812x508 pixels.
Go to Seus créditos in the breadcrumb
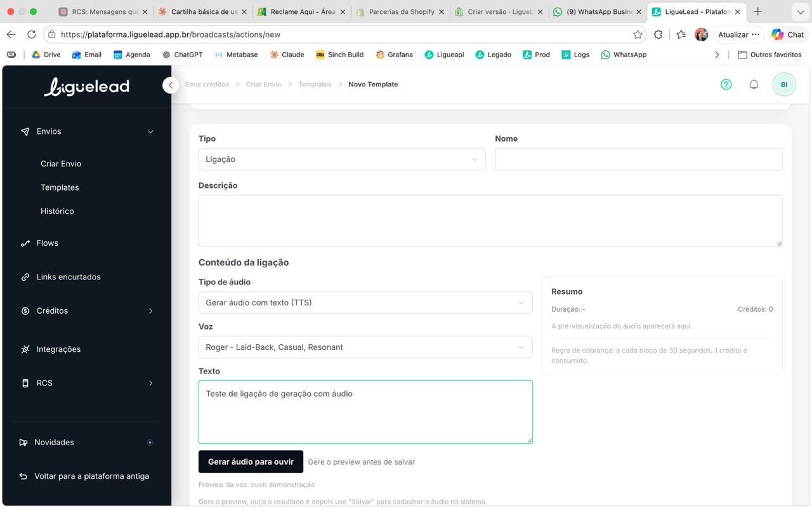click(x=207, y=84)
